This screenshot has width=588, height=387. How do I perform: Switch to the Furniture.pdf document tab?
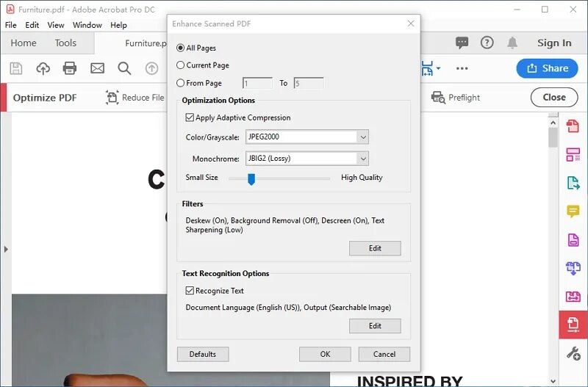pyautogui.click(x=146, y=43)
